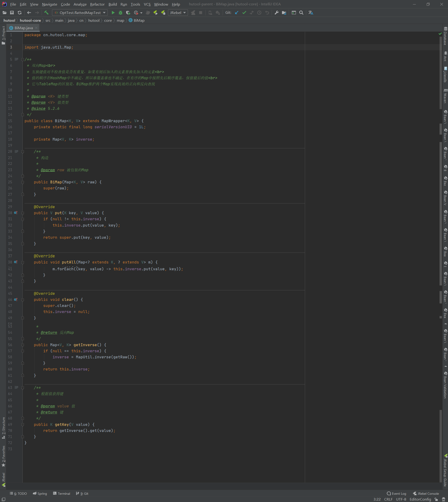Open the run configuration dropdown OptTest.flattedMapTest
The width and height of the screenshot is (448, 502).
pos(80,13)
